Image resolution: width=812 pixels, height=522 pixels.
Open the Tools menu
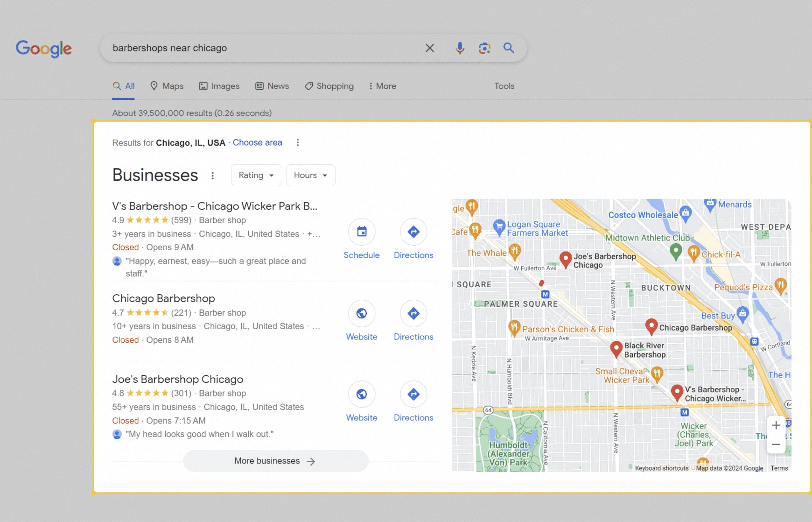[504, 86]
